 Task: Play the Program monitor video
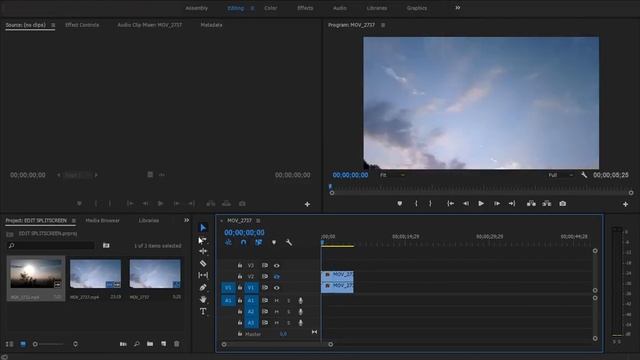(481, 203)
